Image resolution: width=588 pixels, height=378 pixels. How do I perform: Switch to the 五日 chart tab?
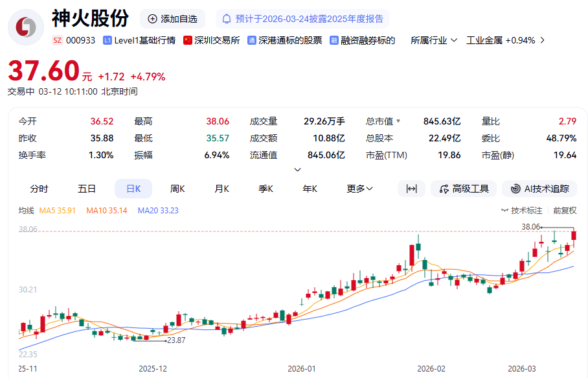(87, 189)
